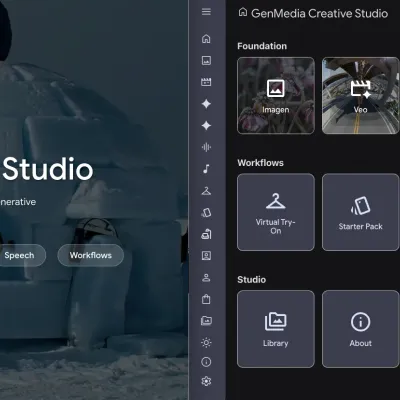This screenshot has height=400, width=400.
Task: Select the shopping bag sidebar icon
Action: (x=206, y=299)
